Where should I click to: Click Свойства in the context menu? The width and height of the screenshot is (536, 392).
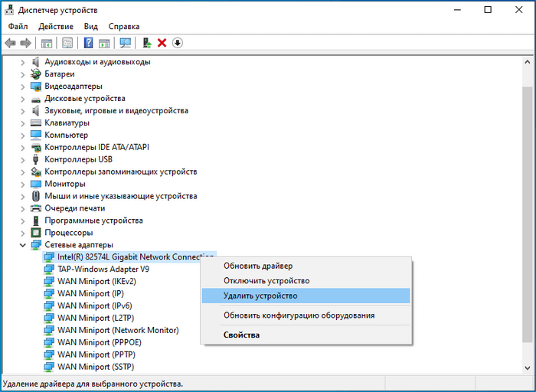pyautogui.click(x=241, y=335)
